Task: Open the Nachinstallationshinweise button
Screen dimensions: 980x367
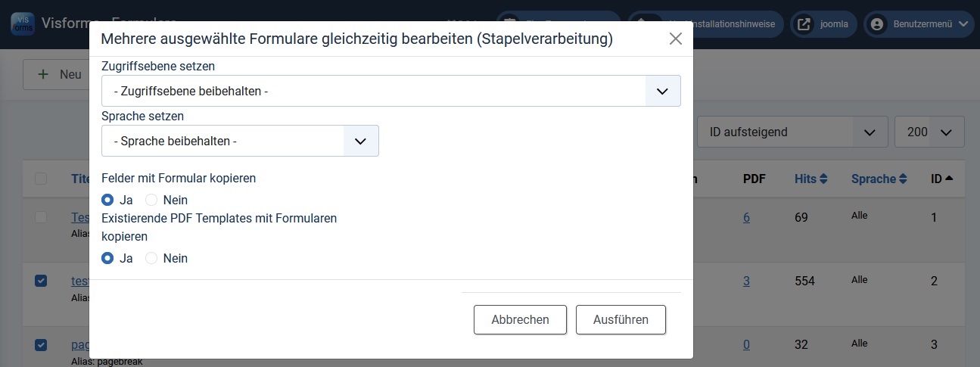Action: [x=706, y=24]
